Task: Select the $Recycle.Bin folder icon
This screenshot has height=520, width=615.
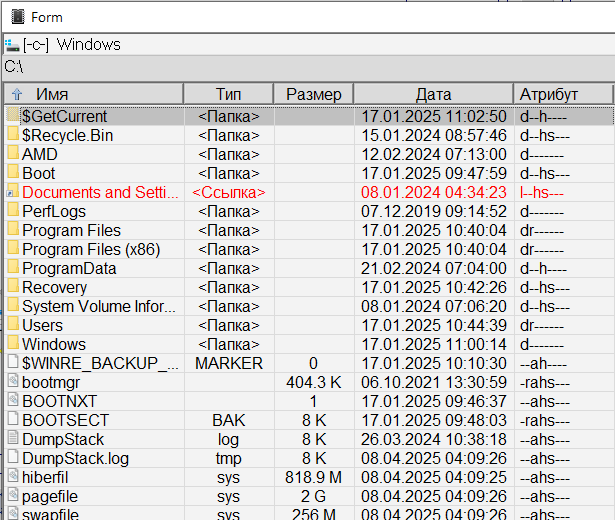Action: pos(12,136)
